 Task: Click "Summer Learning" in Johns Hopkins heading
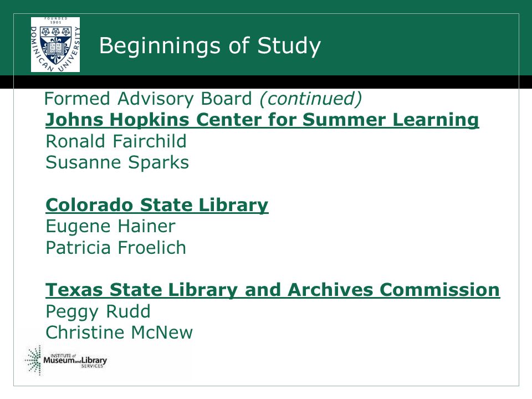(x=391, y=120)
